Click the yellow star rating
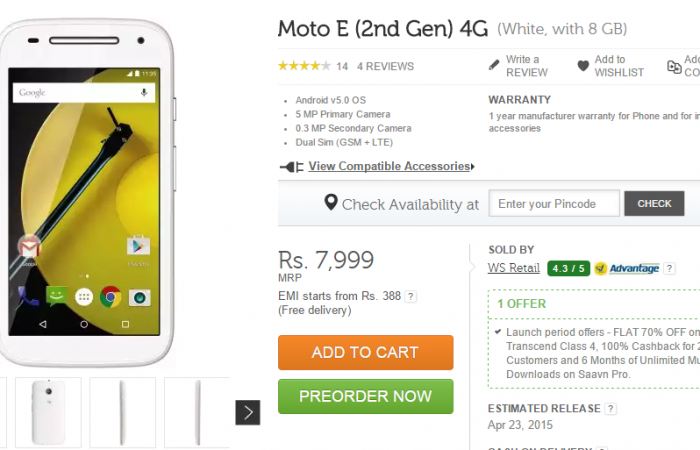Viewport: 700px width, 450px height. pos(303,67)
